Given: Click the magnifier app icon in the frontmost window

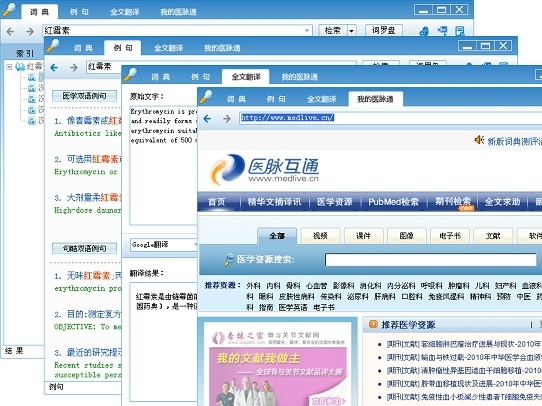Looking at the screenshot, I should (x=206, y=96).
